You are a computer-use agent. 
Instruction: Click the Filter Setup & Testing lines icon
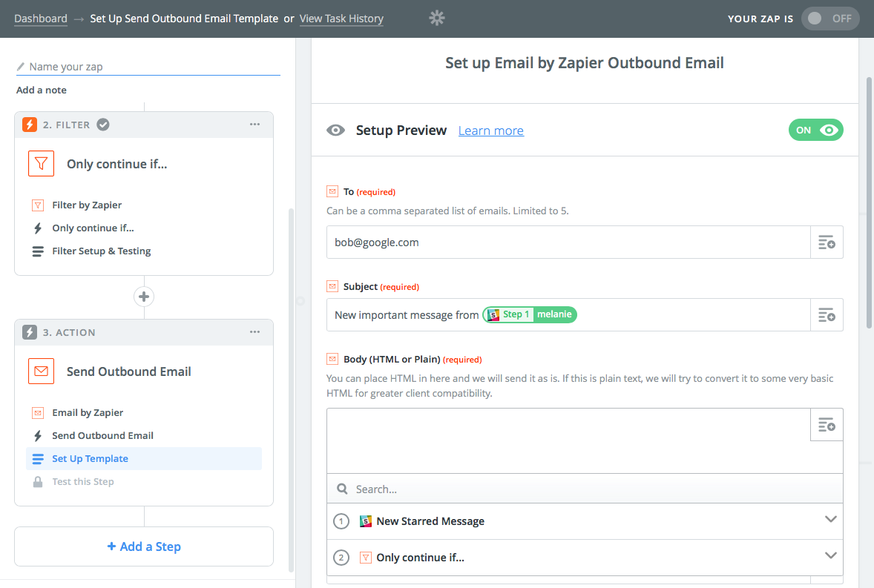click(38, 251)
